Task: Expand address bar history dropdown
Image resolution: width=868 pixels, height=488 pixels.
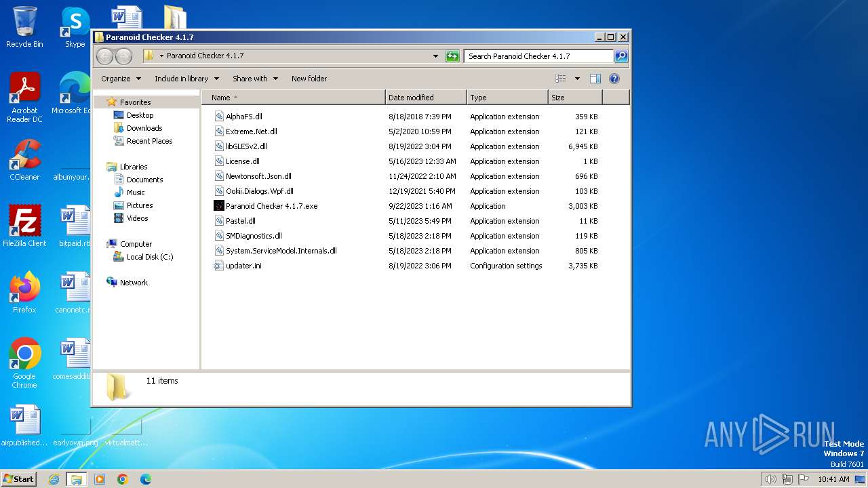Action: tap(435, 56)
